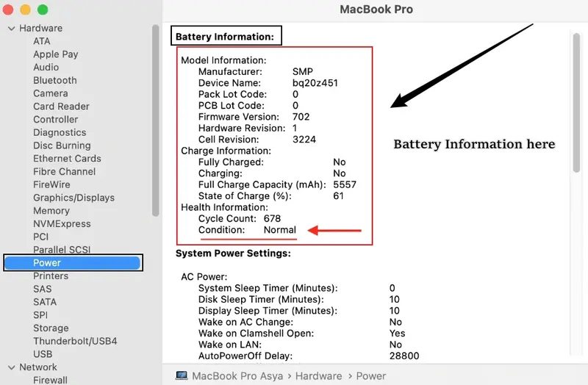Click the Charge Information label

tap(226, 151)
